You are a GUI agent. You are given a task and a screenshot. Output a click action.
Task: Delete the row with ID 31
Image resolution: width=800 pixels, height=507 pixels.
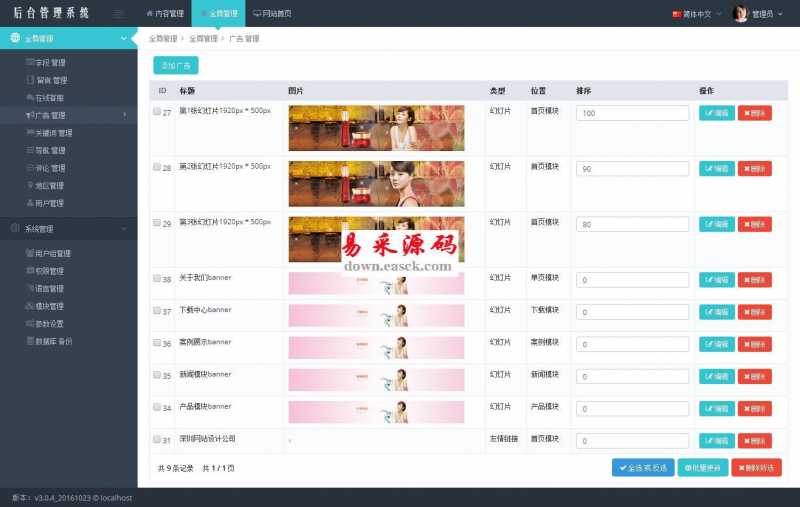tap(755, 440)
